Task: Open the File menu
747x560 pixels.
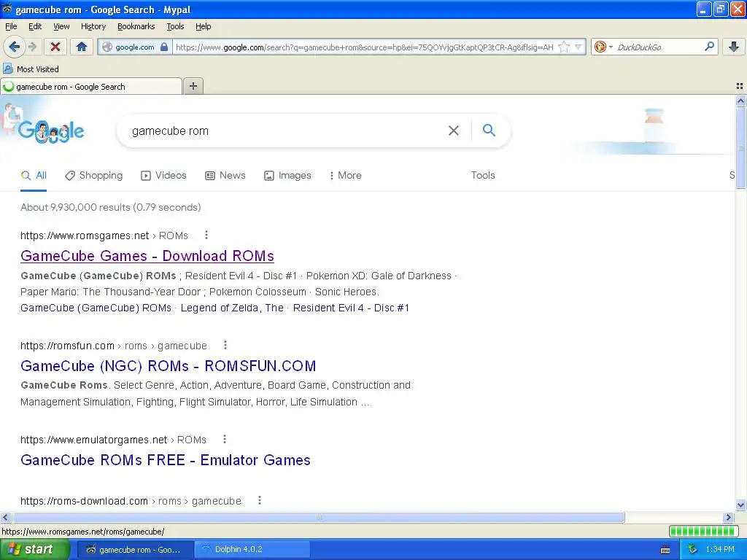Action: pyautogui.click(x=11, y=26)
